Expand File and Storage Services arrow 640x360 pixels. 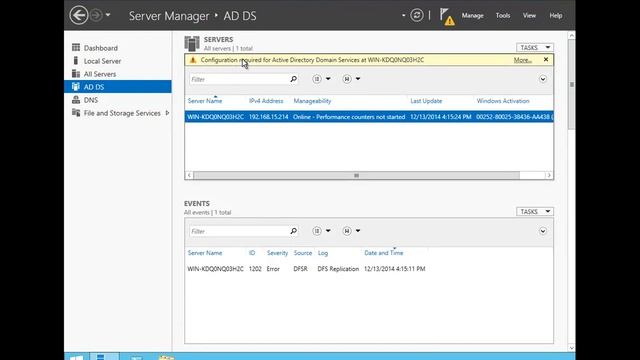pos(167,113)
